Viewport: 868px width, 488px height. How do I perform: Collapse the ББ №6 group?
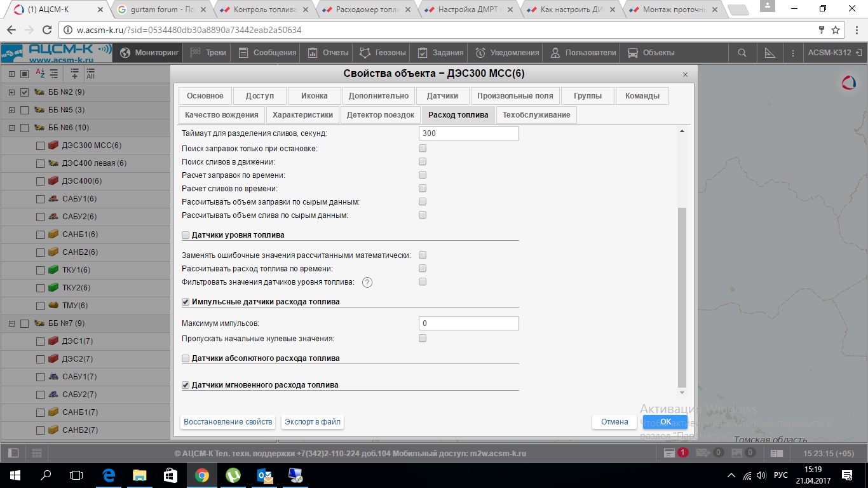coord(11,128)
